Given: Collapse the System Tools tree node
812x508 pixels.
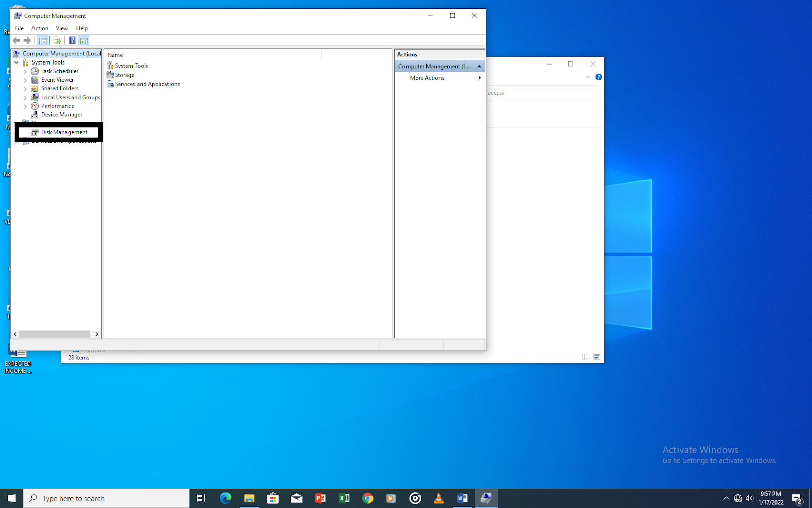Looking at the screenshot, I should pos(17,62).
